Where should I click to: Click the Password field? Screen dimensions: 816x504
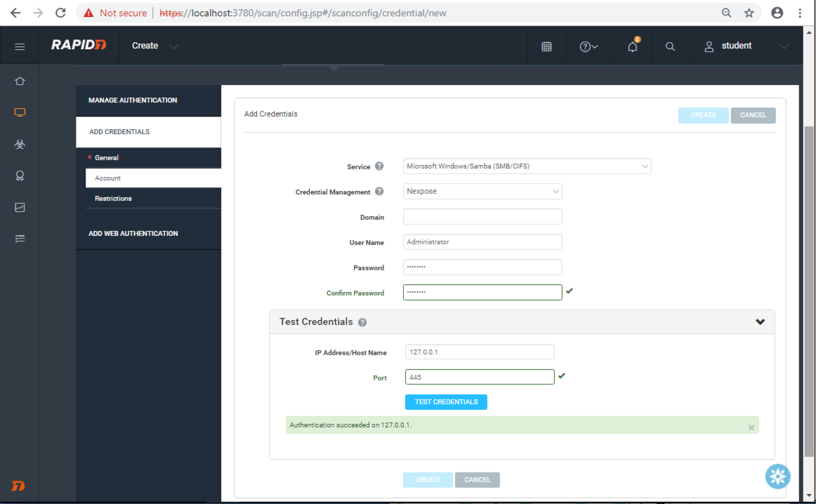tap(482, 267)
